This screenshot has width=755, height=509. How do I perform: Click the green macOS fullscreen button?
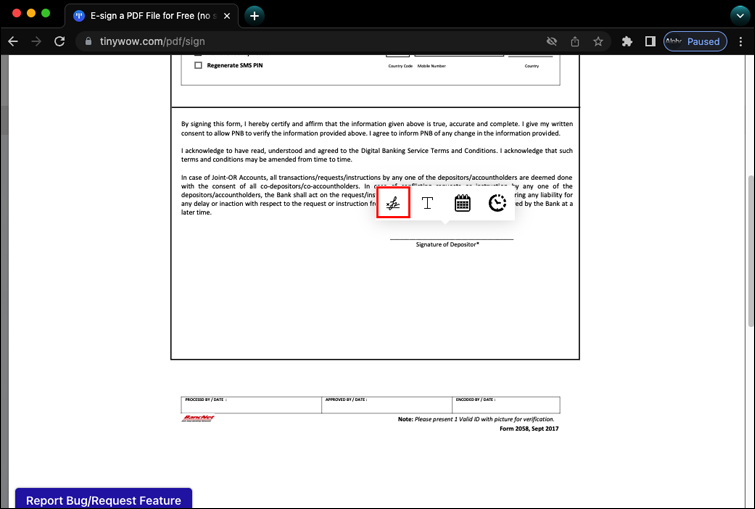pyautogui.click(x=46, y=13)
